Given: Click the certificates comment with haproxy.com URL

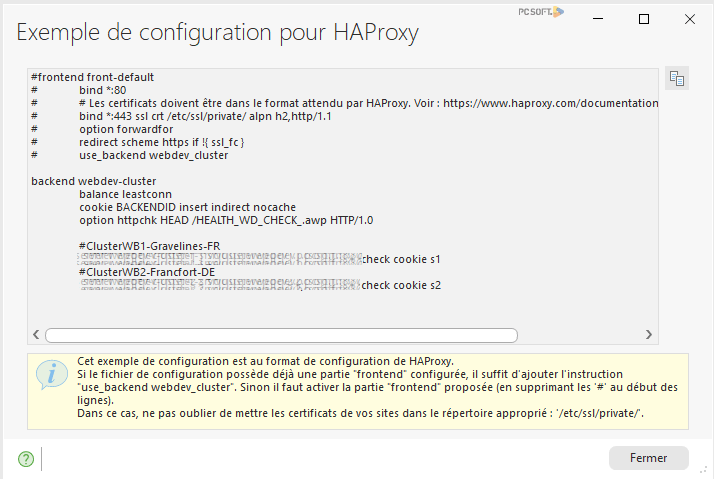Looking at the screenshot, I should point(368,103).
